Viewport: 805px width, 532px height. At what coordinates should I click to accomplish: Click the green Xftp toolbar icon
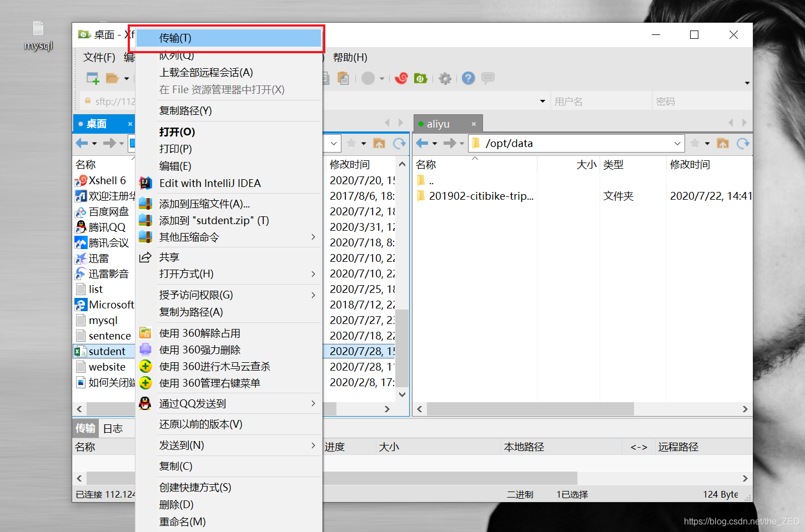(420, 78)
